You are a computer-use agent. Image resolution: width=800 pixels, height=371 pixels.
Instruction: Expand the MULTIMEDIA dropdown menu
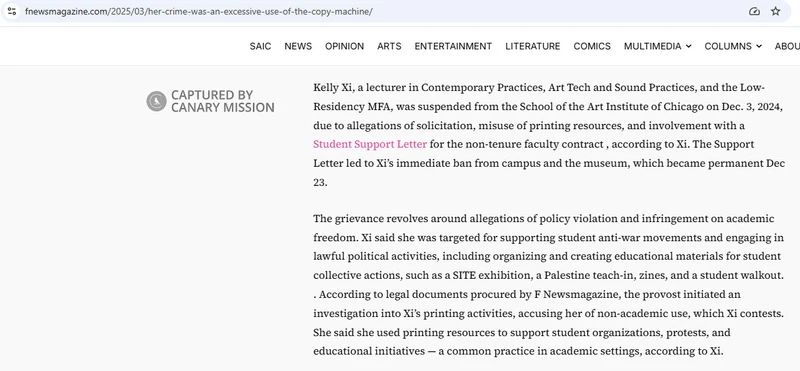pos(658,46)
